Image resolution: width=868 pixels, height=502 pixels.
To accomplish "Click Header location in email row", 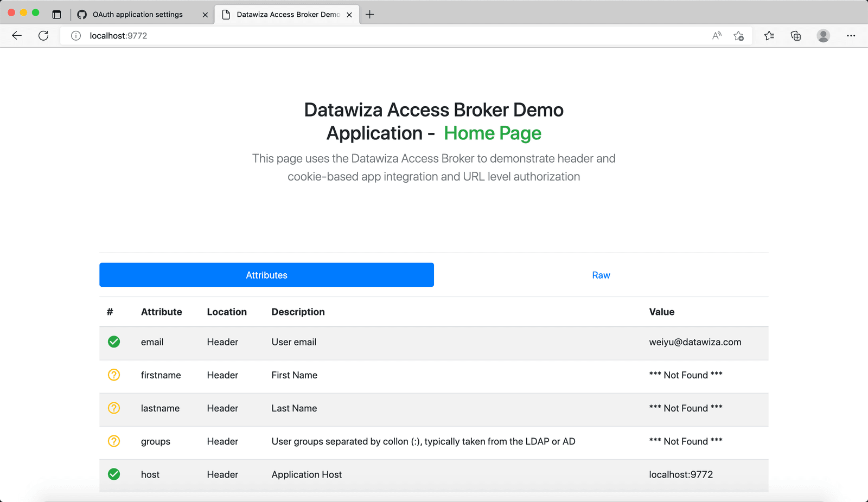I will click(x=222, y=342).
